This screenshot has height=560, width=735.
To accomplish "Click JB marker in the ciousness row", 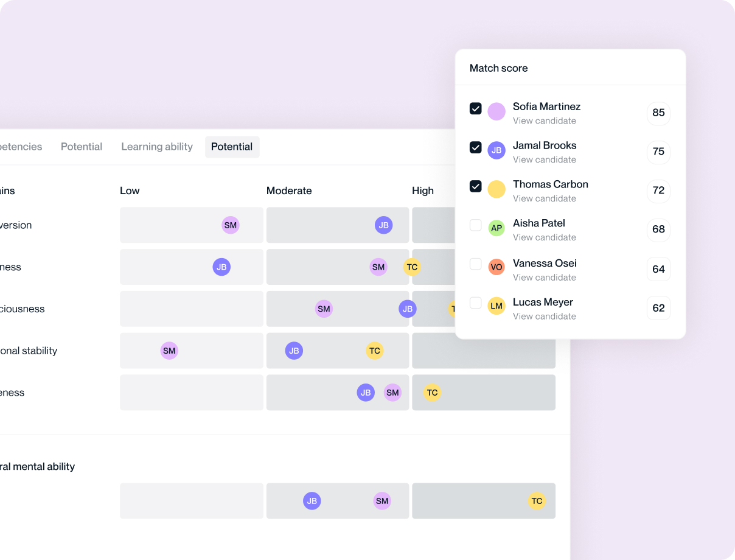I will pos(408,309).
